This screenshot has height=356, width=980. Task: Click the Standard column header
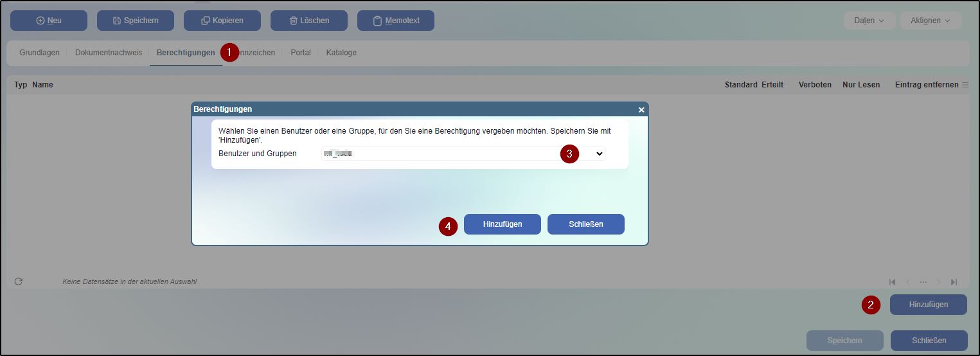pos(741,85)
